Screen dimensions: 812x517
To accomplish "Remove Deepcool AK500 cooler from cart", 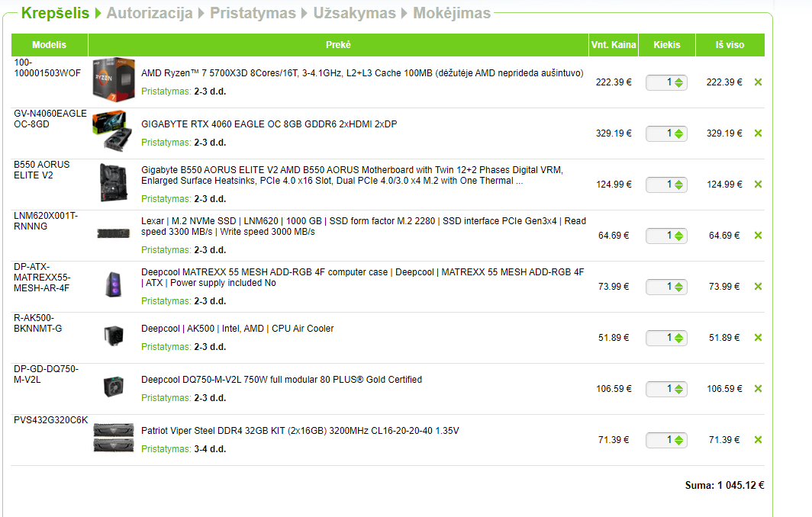I will [758, 338].
